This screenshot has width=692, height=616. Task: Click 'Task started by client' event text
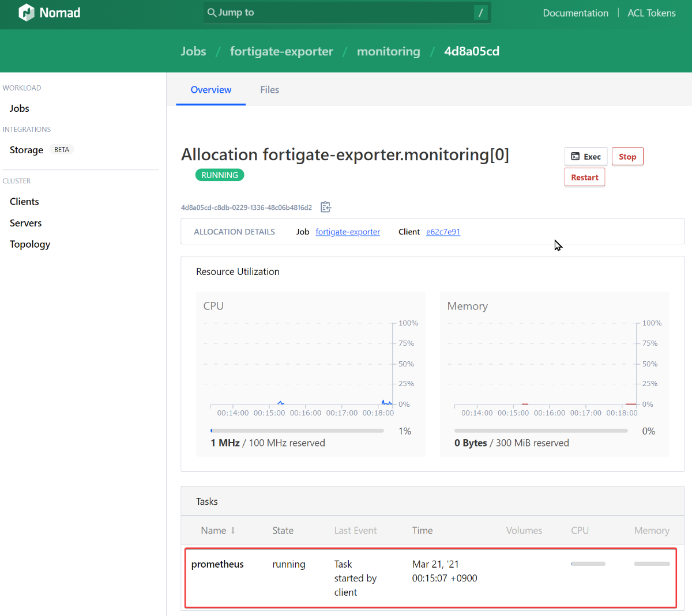pyautogui.click(x=355, y=578)
